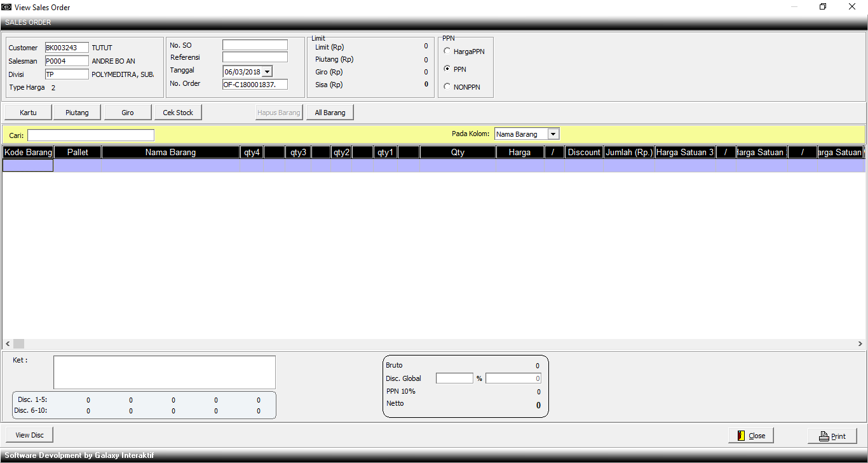868x463 pixels.
Task: Click the horizontal scrollbar right arrow
Action: coord(860,343)
